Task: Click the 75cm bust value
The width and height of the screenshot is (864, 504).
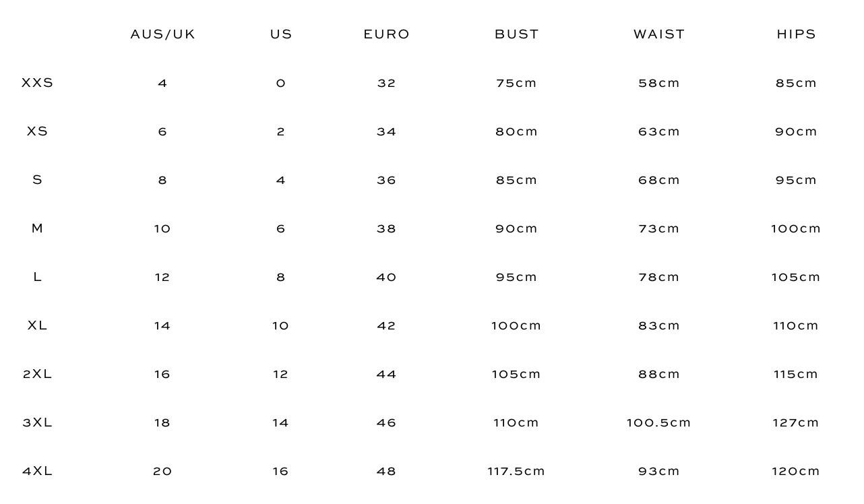Action: (516, 83)
